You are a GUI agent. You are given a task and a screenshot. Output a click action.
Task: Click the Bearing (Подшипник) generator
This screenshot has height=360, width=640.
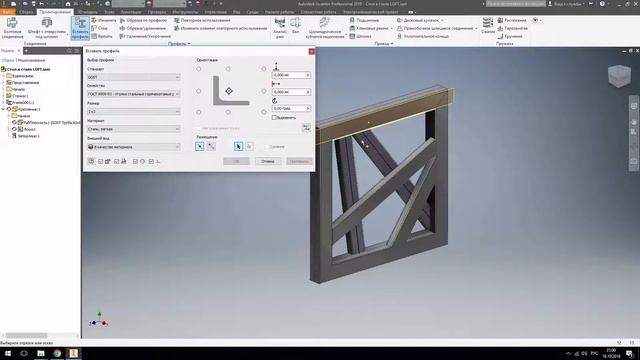pos(364,20)
